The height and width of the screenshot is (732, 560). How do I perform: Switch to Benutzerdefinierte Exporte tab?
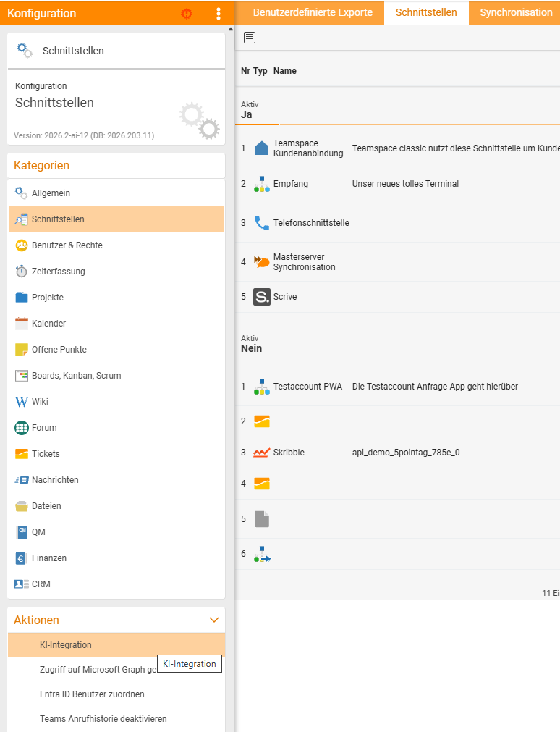click(313, 12)
